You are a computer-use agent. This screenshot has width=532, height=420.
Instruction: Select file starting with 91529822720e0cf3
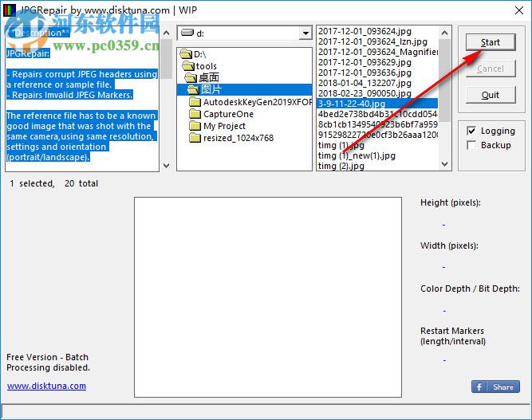[377, 135]
